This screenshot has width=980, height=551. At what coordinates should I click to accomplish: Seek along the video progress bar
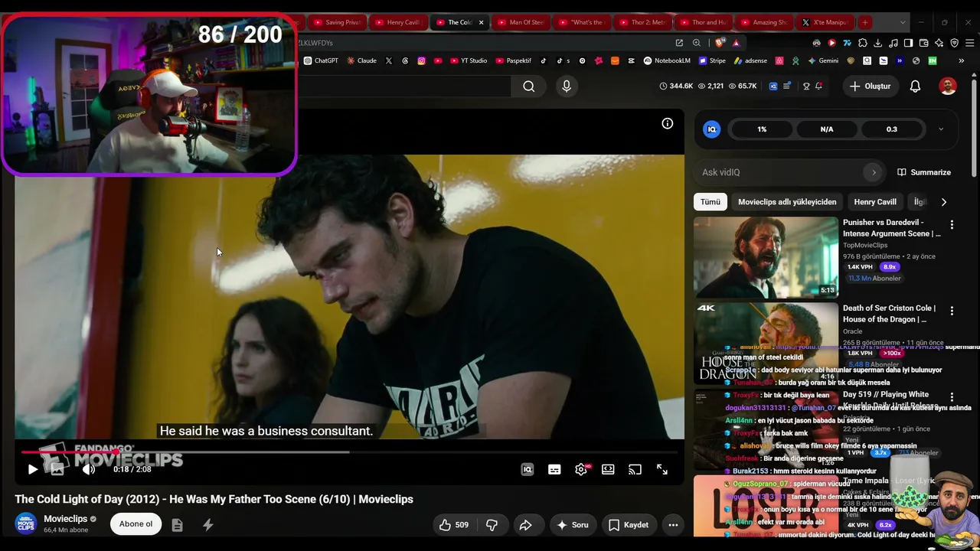(349, 452)
